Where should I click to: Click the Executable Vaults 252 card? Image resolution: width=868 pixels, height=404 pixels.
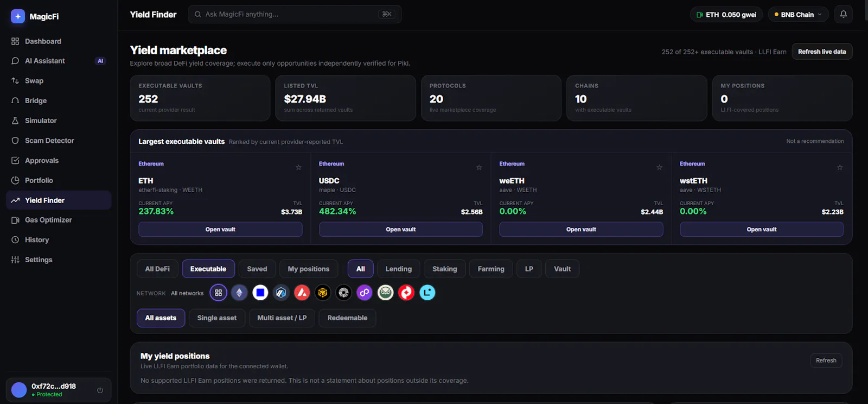click(200, 98)
